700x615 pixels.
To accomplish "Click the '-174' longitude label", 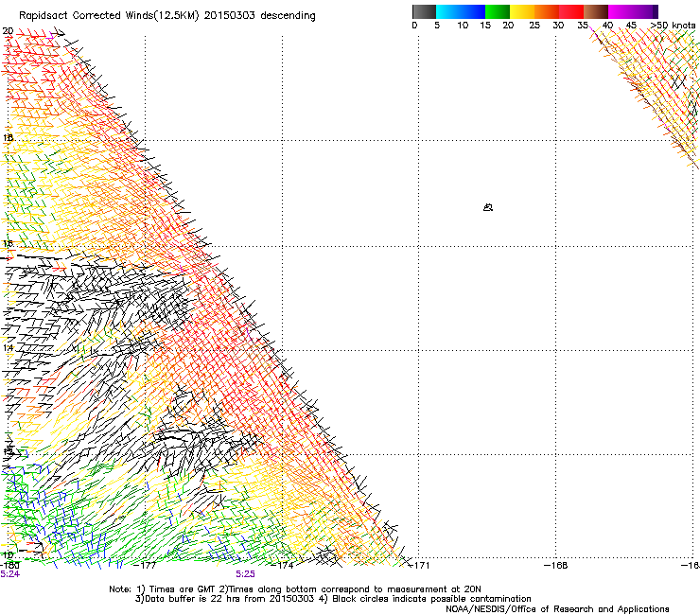I will tap(283, 566).
